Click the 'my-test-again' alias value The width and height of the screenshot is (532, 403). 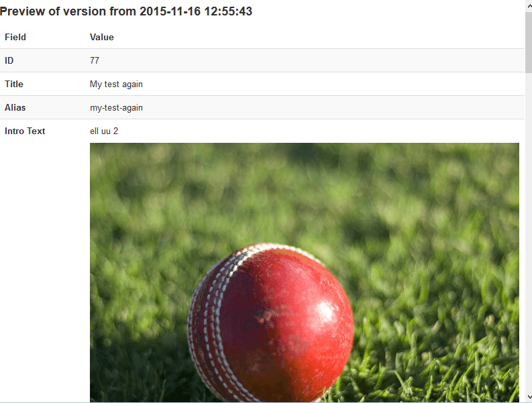[116, 108]
